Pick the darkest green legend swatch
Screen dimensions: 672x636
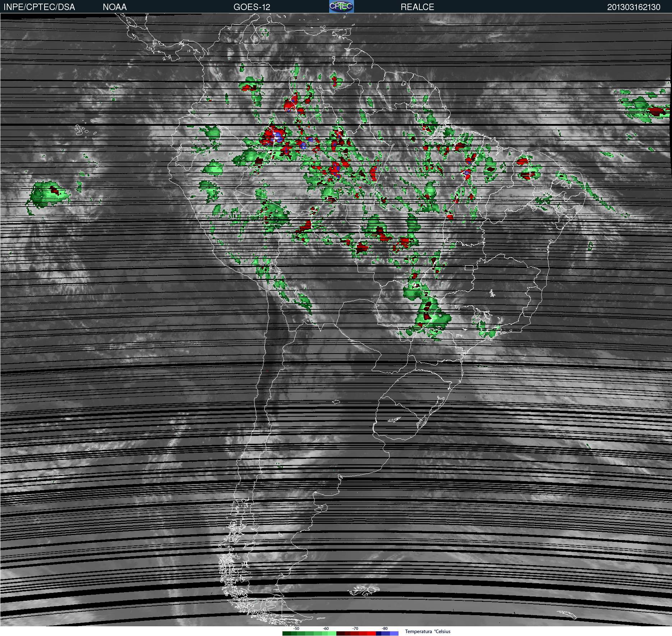coord(287,633)
